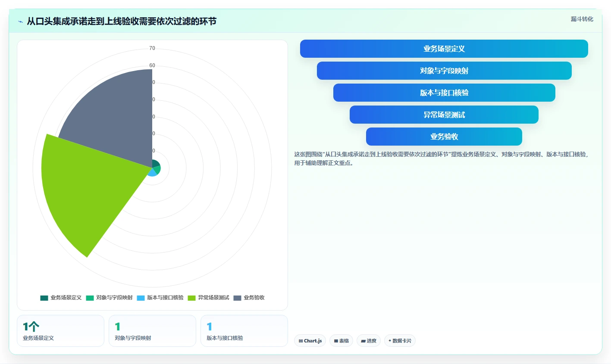This screenshot has width=611, height=364.
Task: Toggle 业务场景定义 legend color box
Action: pos(44,298)
